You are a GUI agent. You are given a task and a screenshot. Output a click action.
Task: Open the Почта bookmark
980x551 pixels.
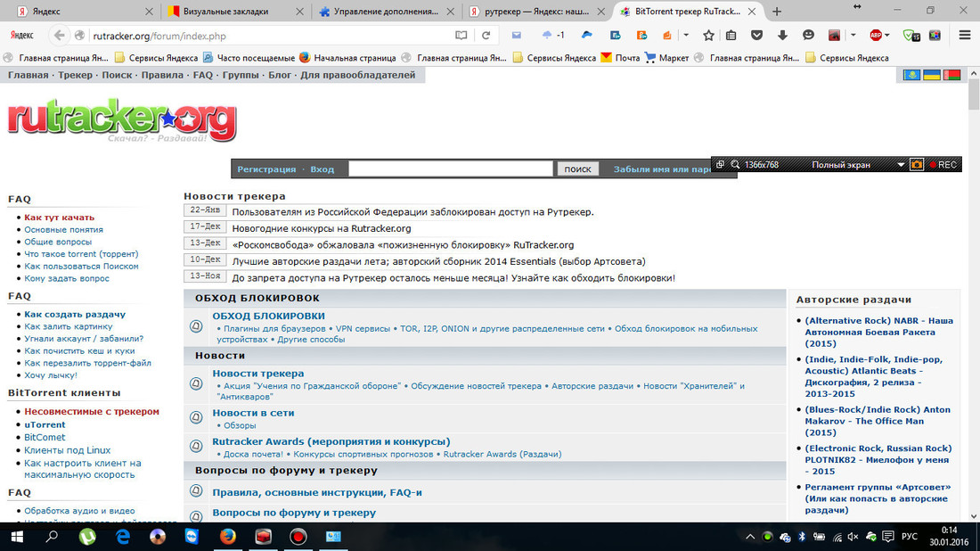tap(620, 58)
